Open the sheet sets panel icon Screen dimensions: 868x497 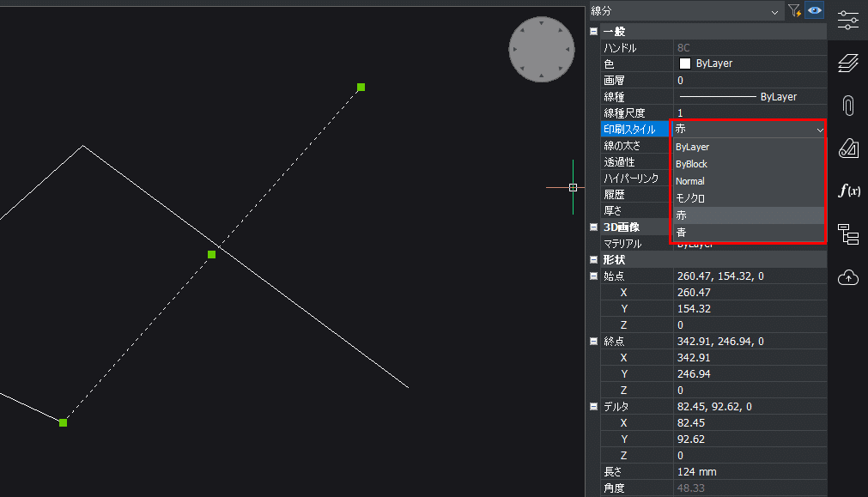[x=848, y=148]
